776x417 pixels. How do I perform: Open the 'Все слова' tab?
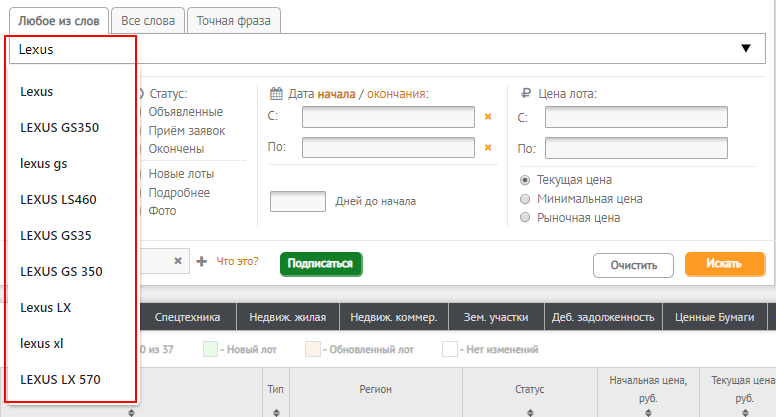click(x=148, y=21)
